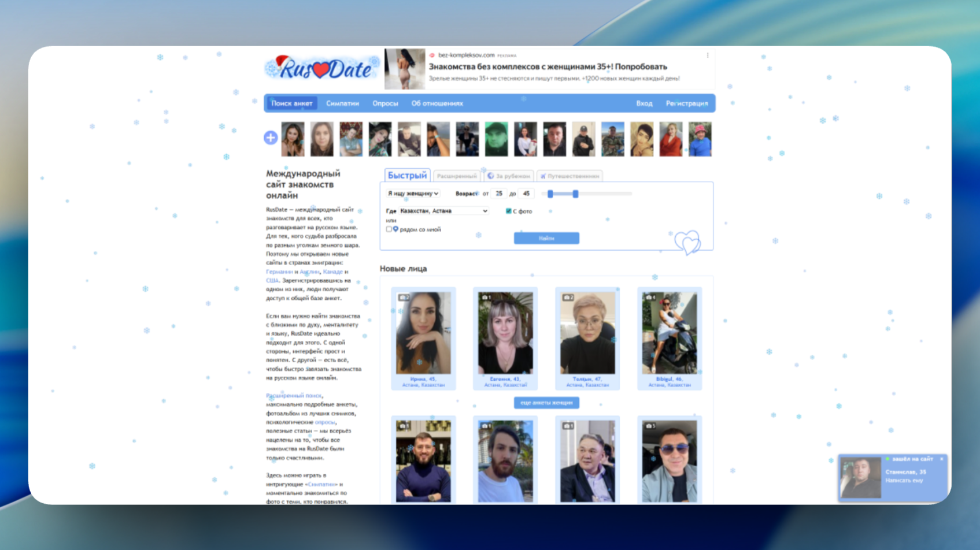Click the camera icon on Толкын's photo card
The image size is (980, 550).
pos(568,298)
